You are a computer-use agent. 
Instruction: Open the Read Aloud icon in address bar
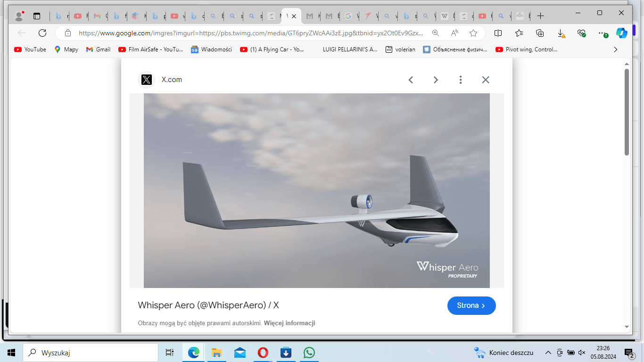454,33
